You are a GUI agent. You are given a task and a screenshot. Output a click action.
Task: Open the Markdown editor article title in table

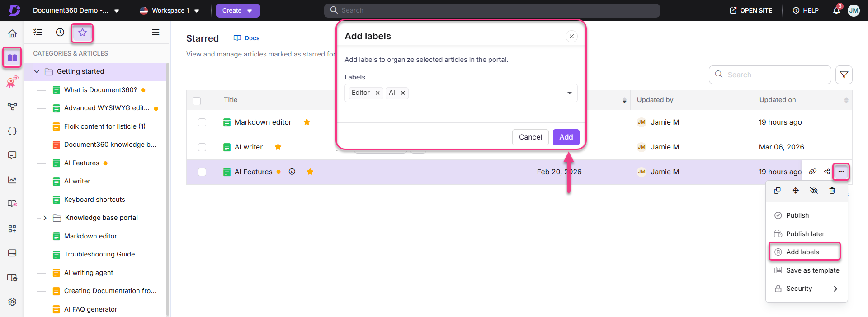pos(263,122)
